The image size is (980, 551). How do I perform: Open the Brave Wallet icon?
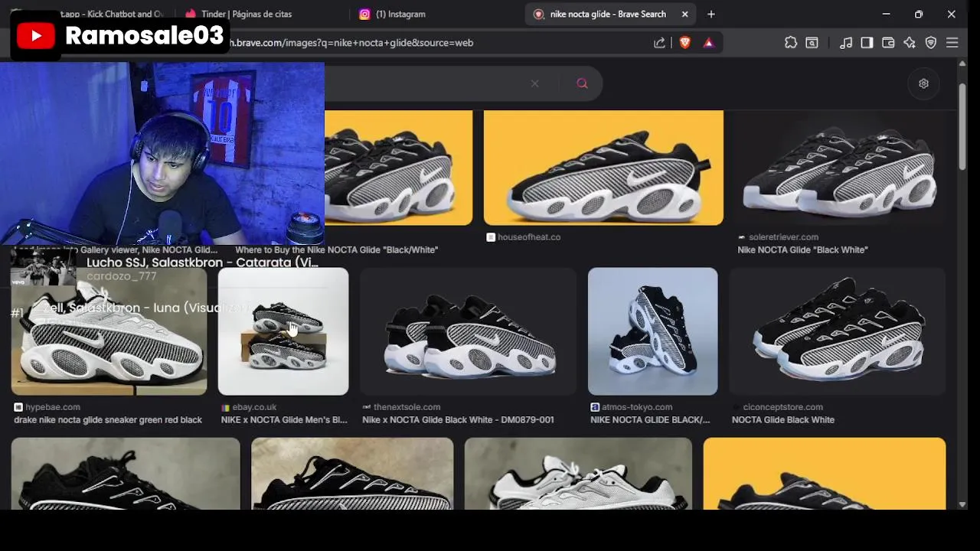pyautogui.click(x=888, y=43)
